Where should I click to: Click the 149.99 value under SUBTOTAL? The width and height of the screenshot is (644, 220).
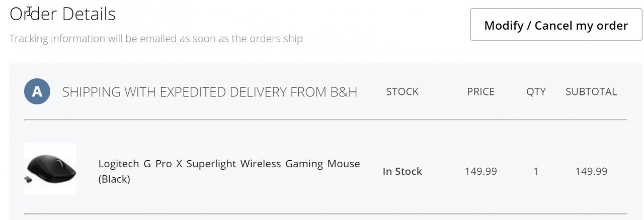591,171
